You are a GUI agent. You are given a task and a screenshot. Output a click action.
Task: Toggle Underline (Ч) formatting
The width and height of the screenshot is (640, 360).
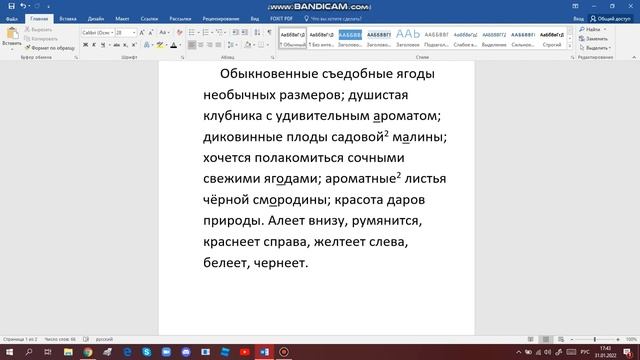pos(103,45)
